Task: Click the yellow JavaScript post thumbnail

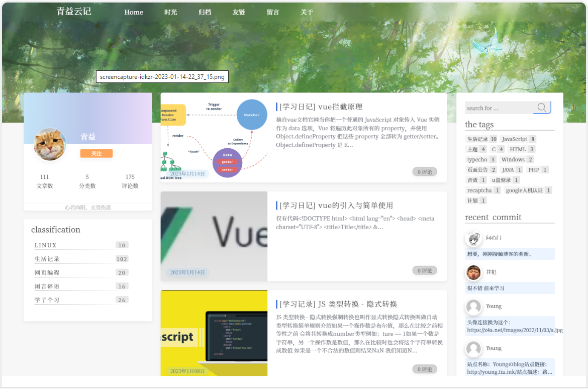Action: coord(214,333)
